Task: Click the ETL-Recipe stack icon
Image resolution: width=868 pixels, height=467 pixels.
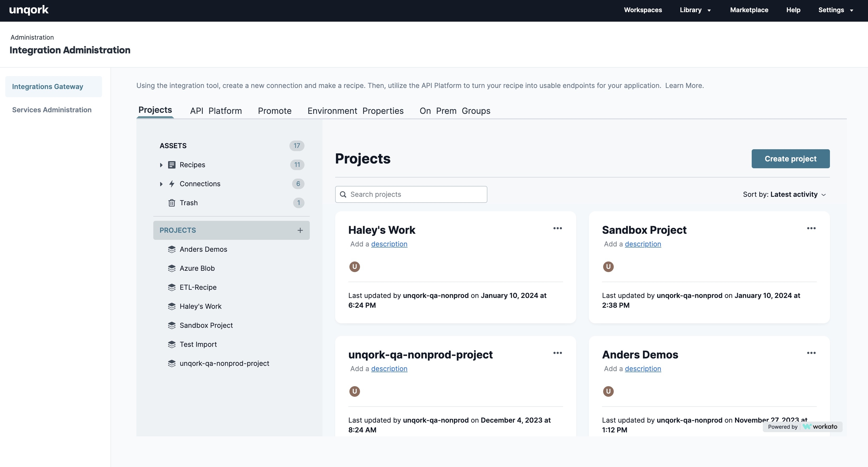Action: tap(172, 287)
